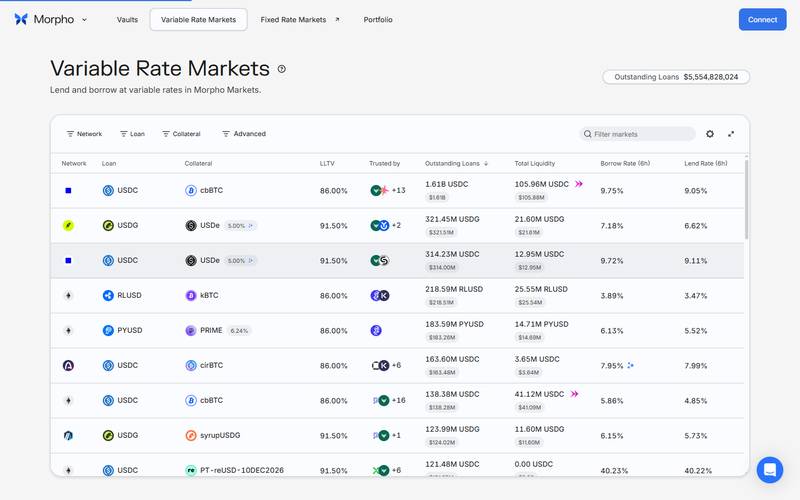Click the Borrow Rate (6h) column header
The image size is (800, 500).
tap(625, 163)
